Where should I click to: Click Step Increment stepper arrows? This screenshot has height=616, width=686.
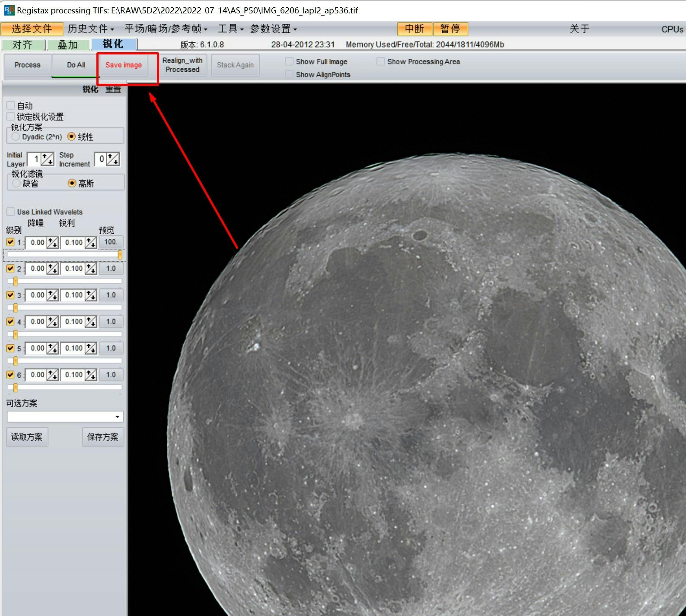[113, 159]
